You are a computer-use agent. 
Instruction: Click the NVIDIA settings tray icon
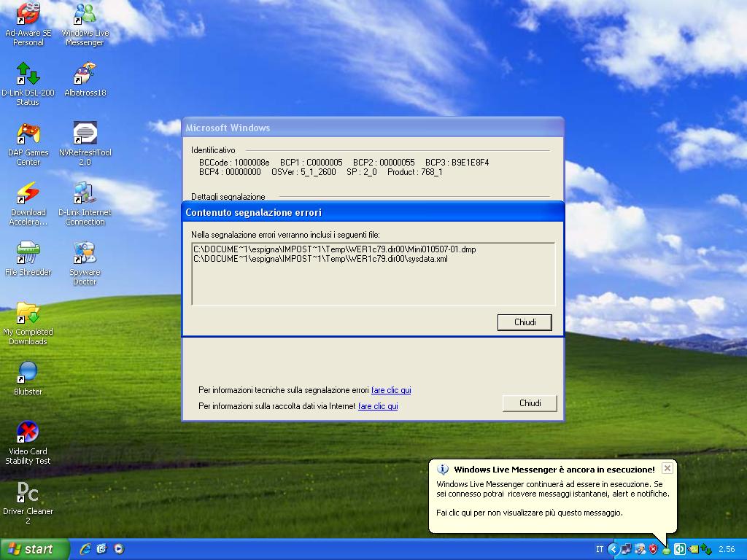click(693, 550)
